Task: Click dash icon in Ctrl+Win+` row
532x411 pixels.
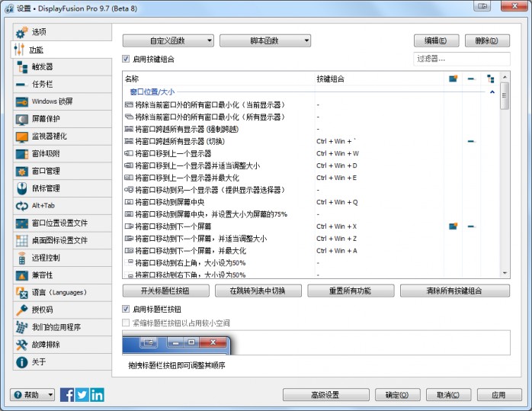Action: 471,141
